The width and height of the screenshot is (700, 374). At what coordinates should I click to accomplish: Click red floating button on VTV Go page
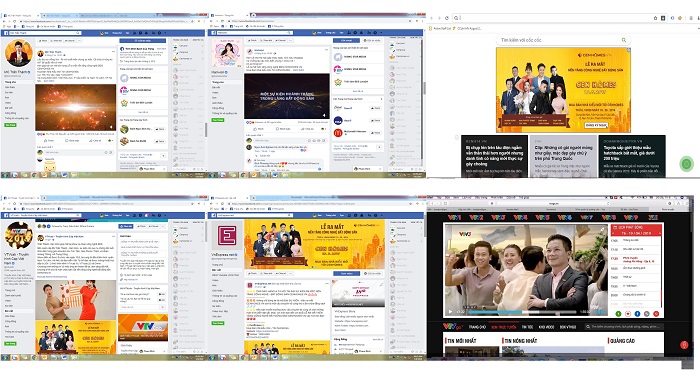(x=683, y=345)
